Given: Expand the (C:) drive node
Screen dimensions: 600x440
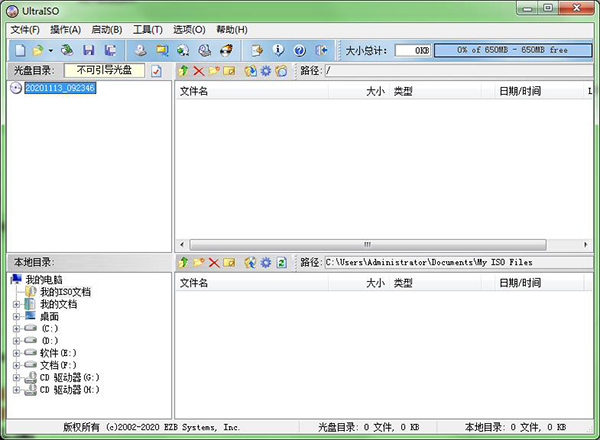Looking at the screenshot, I should [x=16, y=329].
